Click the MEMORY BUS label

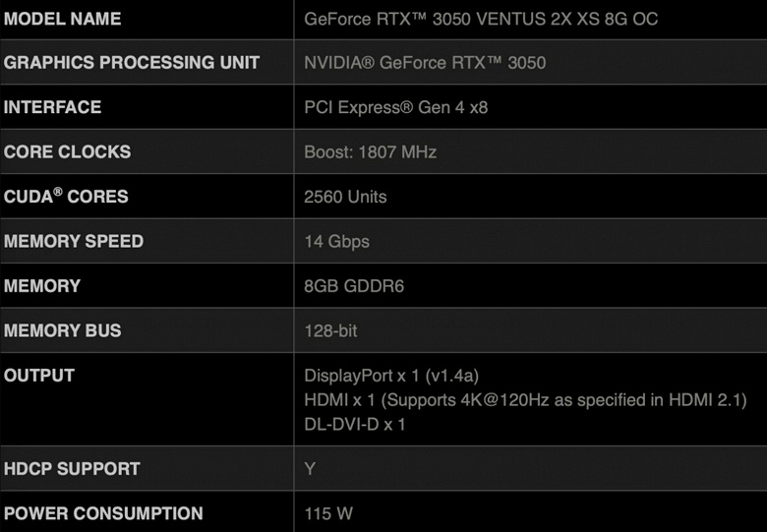pos(63,331)
